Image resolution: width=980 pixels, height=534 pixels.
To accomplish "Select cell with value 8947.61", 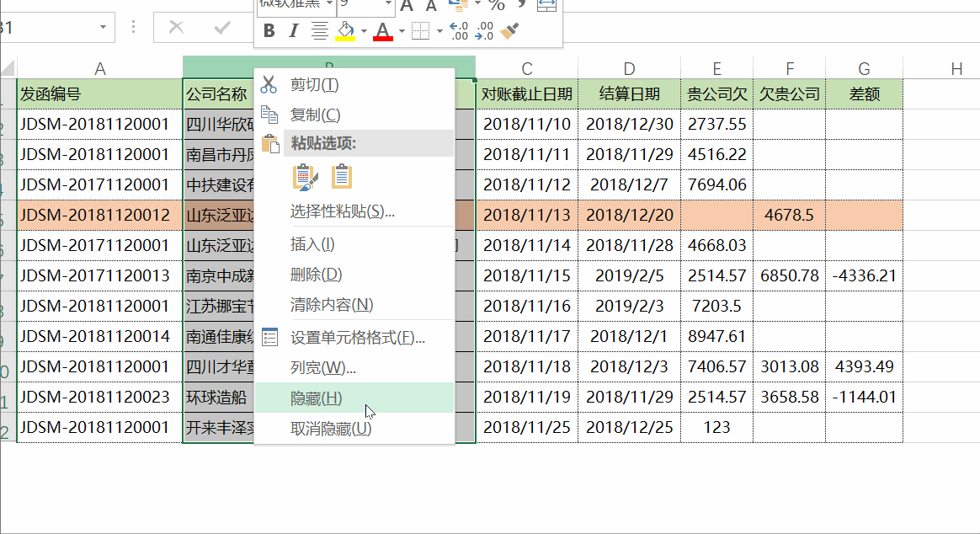I will [x=716, y=336].
